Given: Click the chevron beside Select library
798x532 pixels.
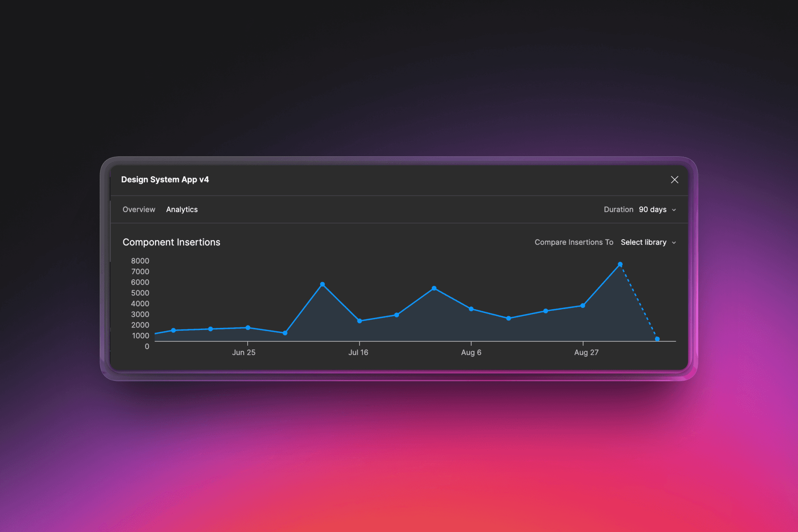Looking at the screenshot, I should 674,243.
